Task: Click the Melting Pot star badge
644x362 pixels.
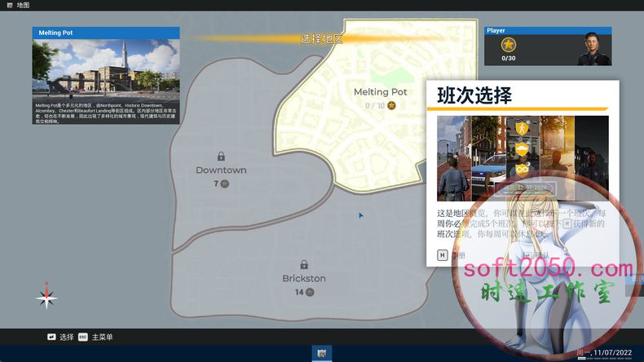Action: pos(391,105)
